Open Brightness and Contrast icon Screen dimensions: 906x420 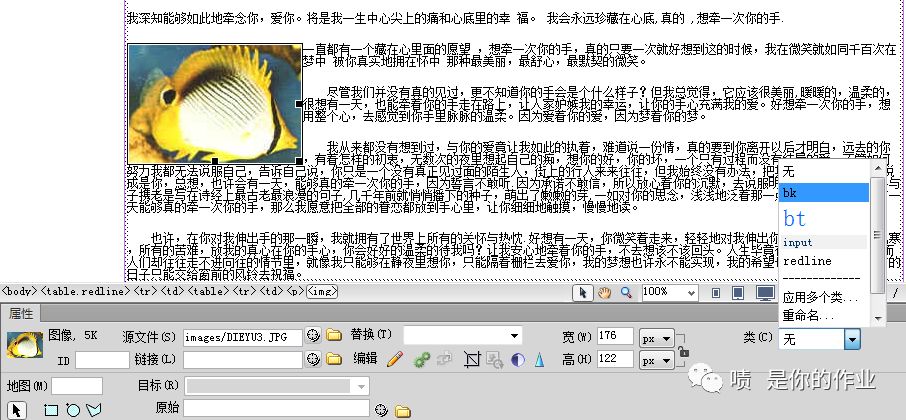coord(518,360)
